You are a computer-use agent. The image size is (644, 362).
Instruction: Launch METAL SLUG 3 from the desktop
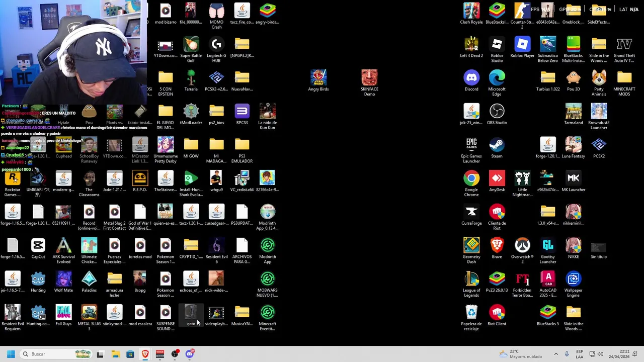click(89, 318)
